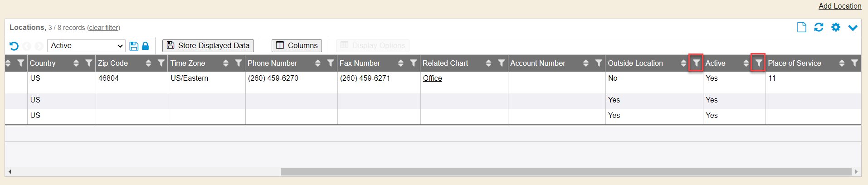Click the undo/reset view icon
The height and width of the screenshot is (185, 868).
[14, 46]
